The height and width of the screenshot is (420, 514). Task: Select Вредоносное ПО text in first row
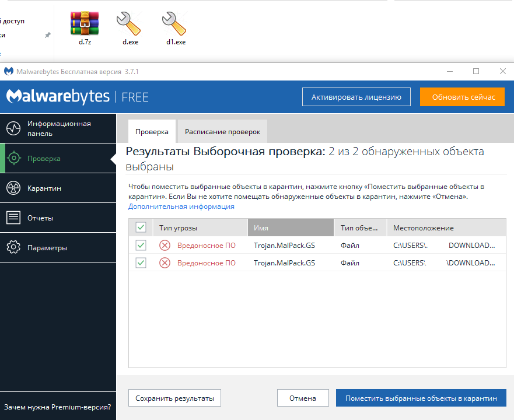(207, 245)
